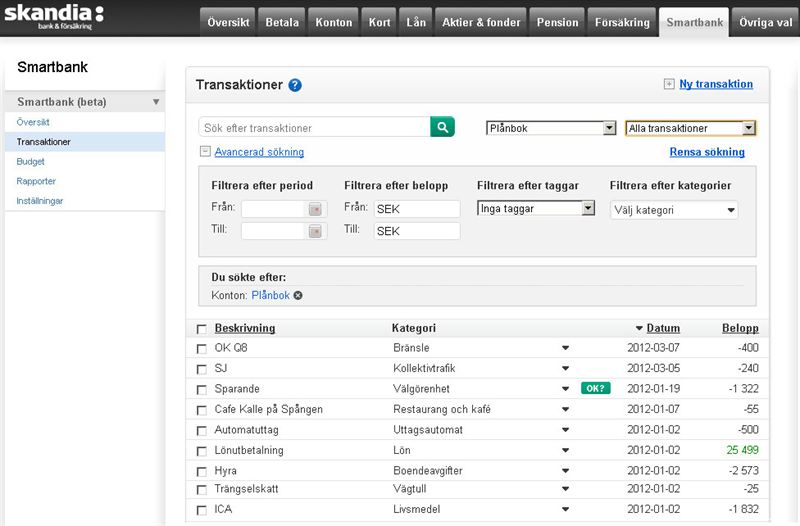Click the green OK? badge on Sparande
This screenshot has height=526, width=800.
click(x=595, y=388)
